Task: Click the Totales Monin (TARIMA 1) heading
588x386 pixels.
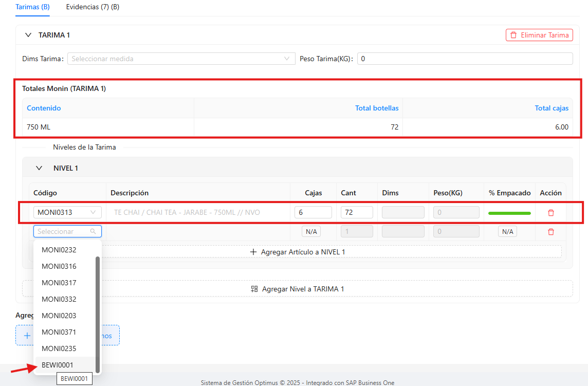Action: pyautogui.click(x=64, y=88)
